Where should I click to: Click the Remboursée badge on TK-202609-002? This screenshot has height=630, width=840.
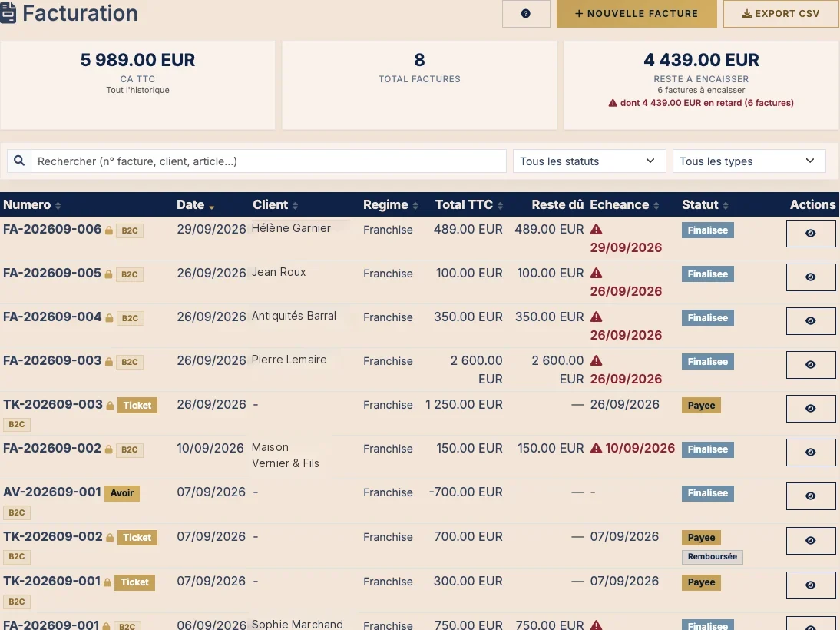click(712, 556)
